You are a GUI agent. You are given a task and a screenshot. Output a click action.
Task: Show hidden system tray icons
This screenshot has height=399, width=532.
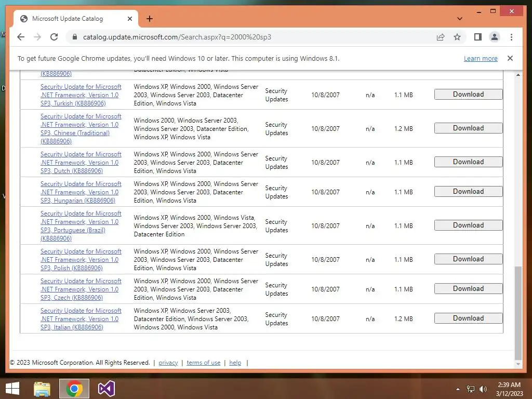click(x=458, y=389)
